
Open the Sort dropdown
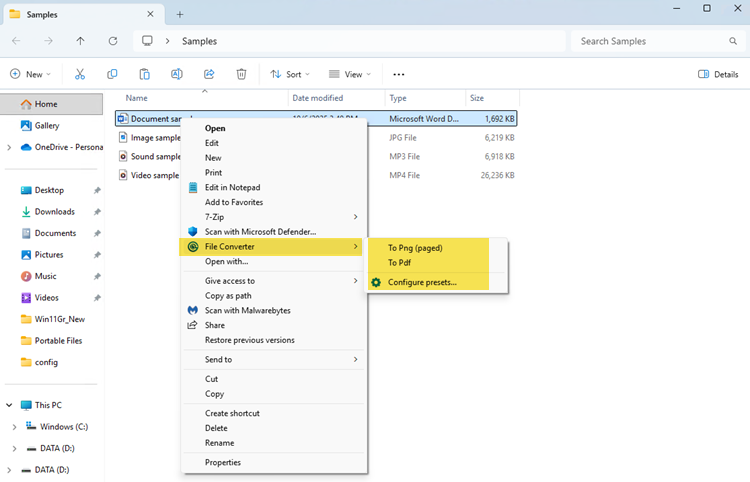[290, 74]
